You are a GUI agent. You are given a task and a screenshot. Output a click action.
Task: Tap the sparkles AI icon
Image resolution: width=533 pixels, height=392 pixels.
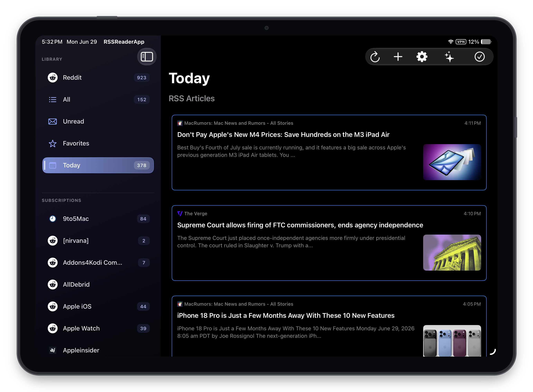(449, 57)
